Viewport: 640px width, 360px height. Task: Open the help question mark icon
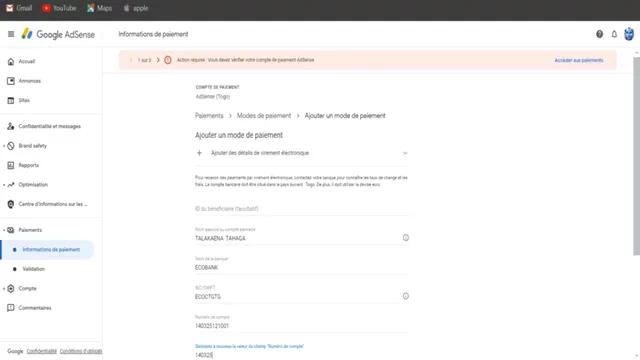[x=599, y=34]
